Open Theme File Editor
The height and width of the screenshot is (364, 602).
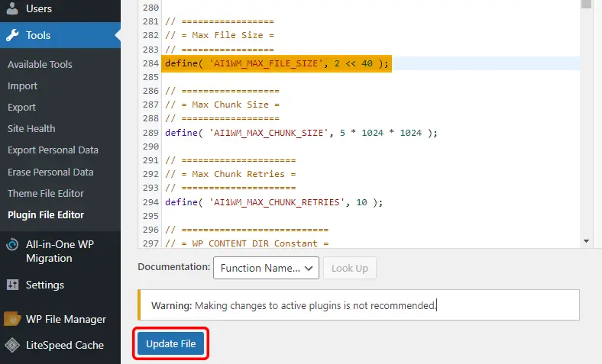[46, 193]
